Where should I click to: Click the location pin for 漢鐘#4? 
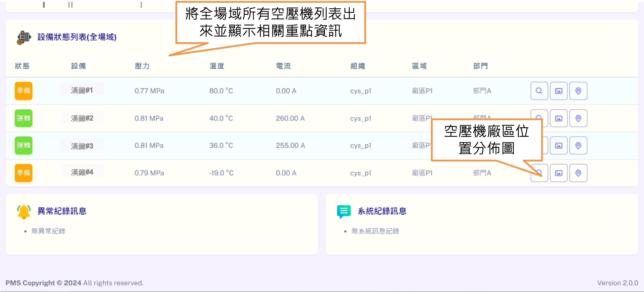pos(578,173)
